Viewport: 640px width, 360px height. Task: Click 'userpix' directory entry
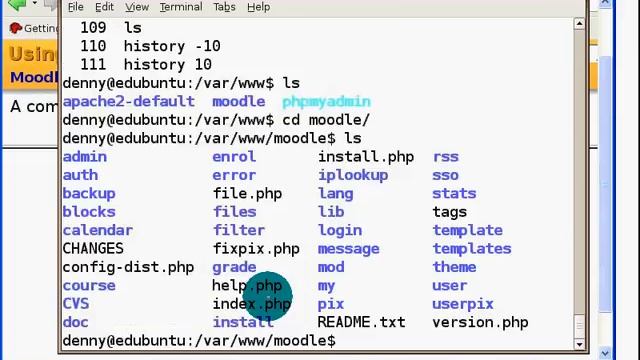click(x=463, y=304)
